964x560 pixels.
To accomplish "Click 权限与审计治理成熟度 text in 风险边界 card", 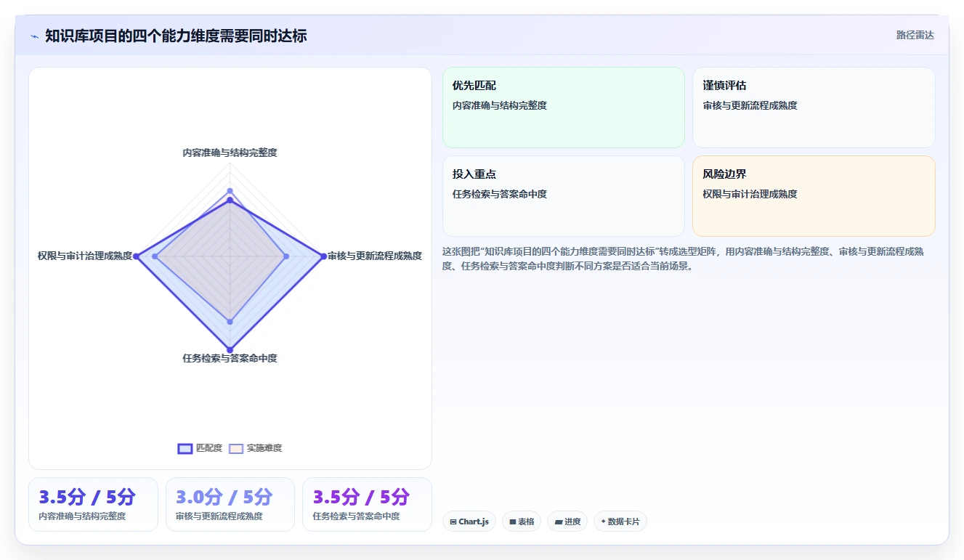I will (750, 194).
